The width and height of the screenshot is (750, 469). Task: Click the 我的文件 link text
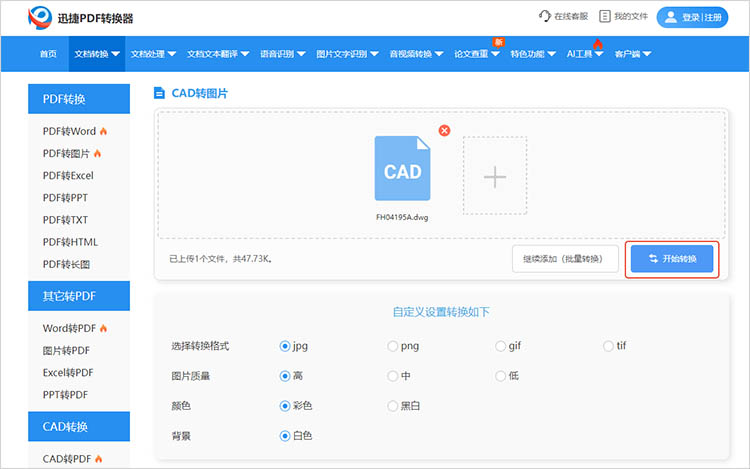click(x=631, y=16)
